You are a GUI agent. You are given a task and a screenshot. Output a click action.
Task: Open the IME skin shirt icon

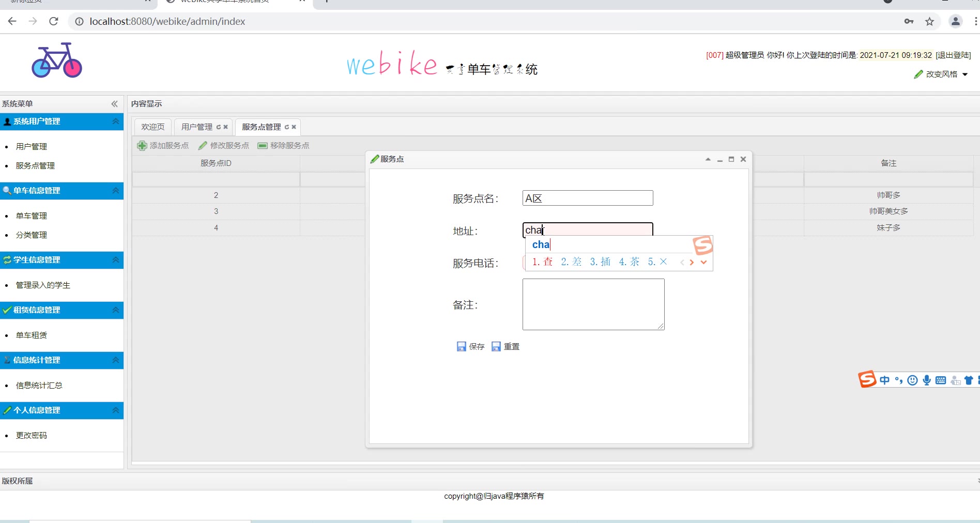click(x=969, y=380)
